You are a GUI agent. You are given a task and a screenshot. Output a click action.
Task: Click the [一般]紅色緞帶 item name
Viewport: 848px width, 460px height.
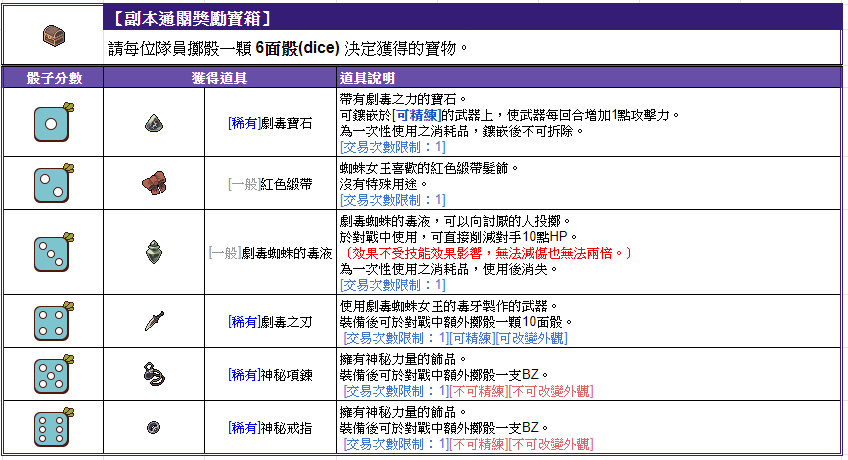point(270,184)
